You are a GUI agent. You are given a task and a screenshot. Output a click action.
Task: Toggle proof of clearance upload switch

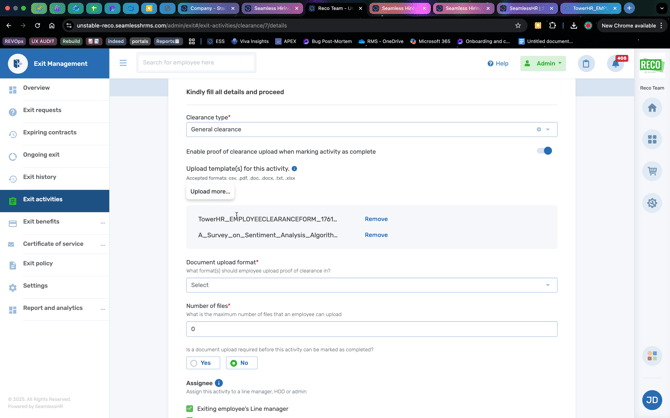point(544,151)
